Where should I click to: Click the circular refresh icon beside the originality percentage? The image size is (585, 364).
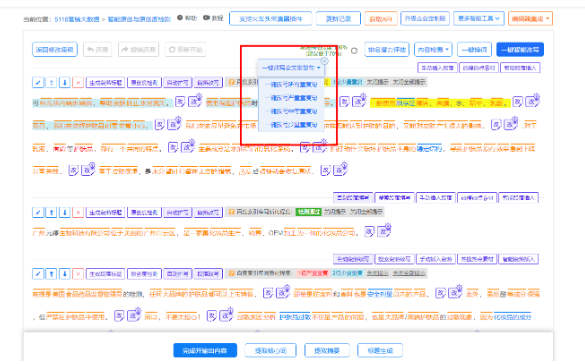click(354, 50)
